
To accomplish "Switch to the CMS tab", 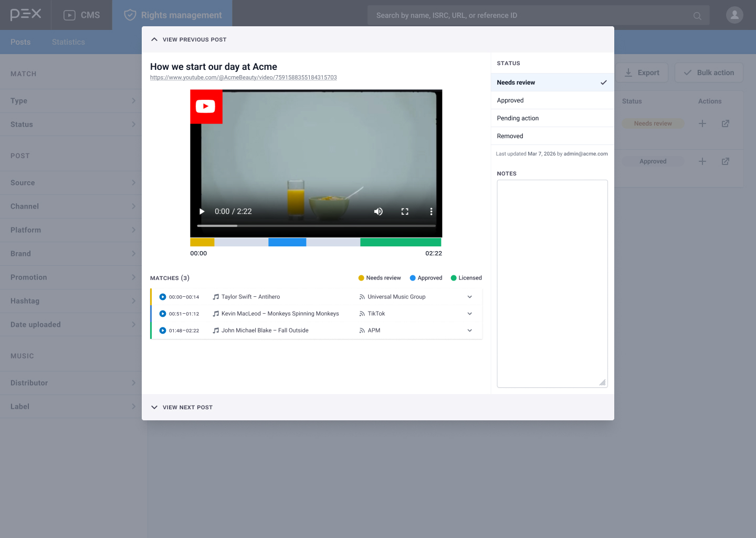I will 81,15.
